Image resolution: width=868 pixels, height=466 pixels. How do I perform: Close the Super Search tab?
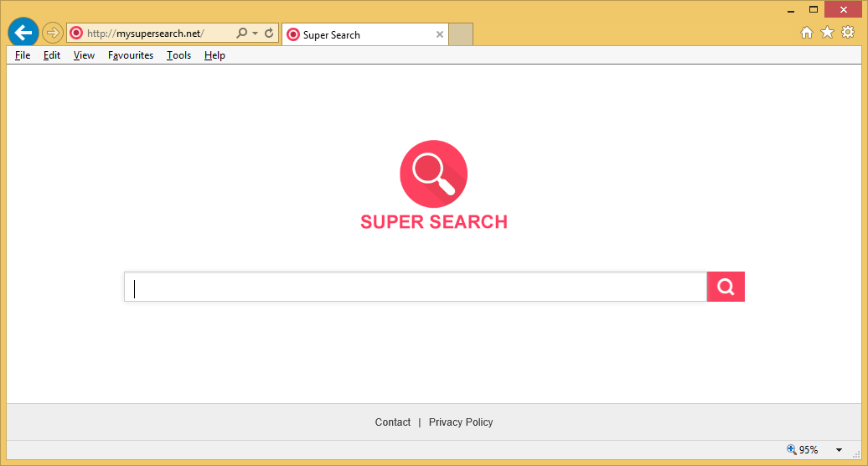[x=440, y=34]
